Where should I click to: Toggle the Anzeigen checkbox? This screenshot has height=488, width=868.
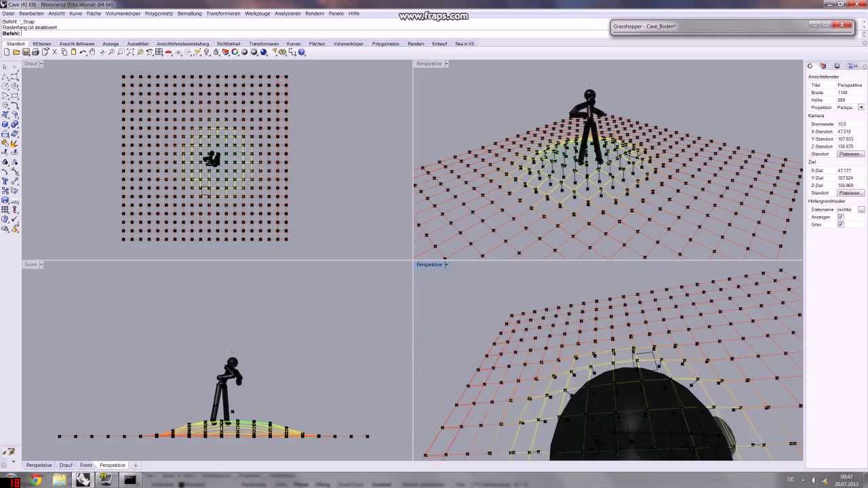click(841, 217)
